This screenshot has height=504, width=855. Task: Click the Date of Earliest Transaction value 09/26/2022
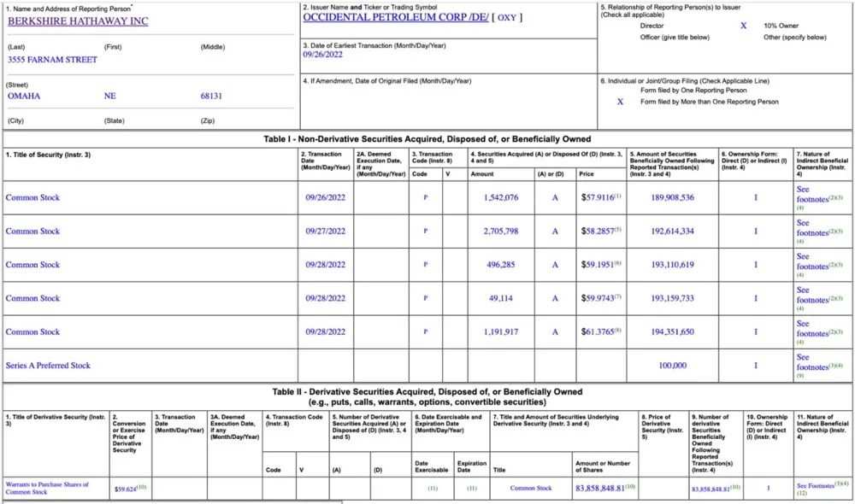pos(323,55)
